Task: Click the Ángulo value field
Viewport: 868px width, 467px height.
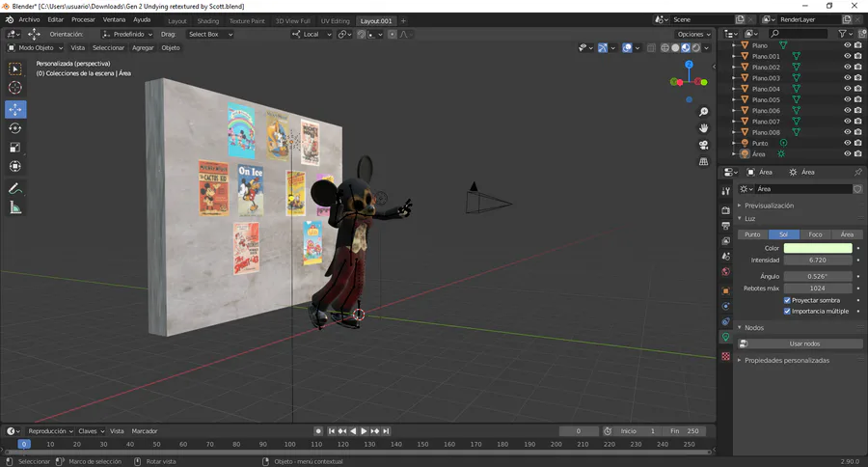Action: pos(818,276)
